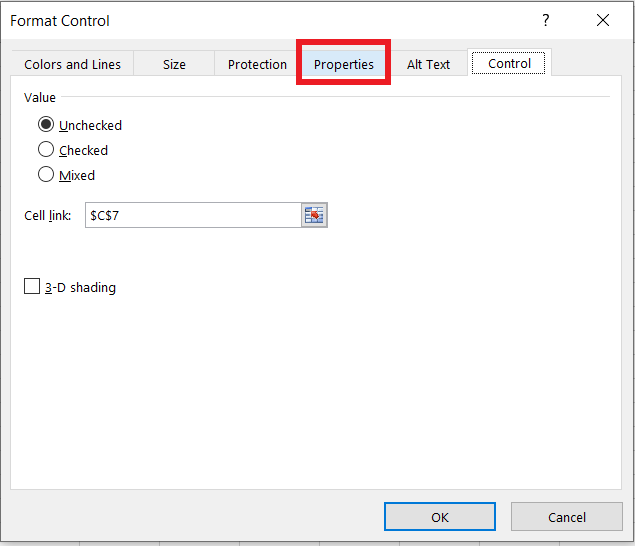Image resolution: width=635 pixels, height=546 pixels.
Task: Click inside the Cell link field
Action: pos(193,215)
